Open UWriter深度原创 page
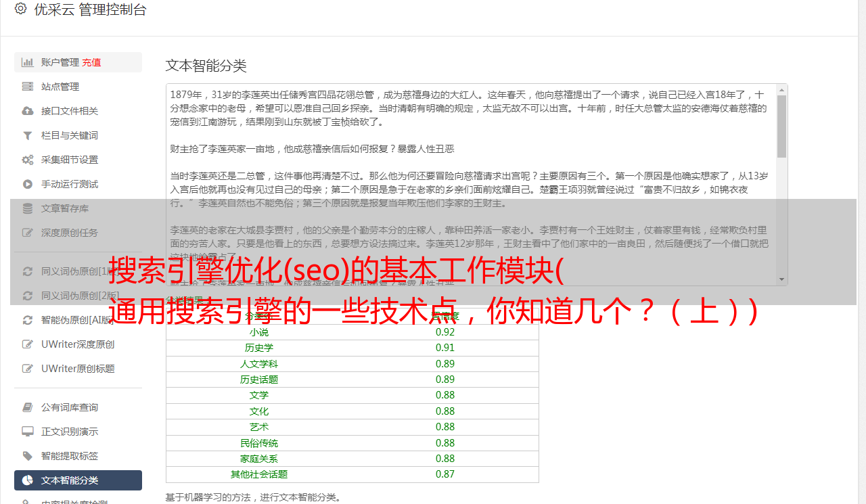 click(x=78, y=344)
